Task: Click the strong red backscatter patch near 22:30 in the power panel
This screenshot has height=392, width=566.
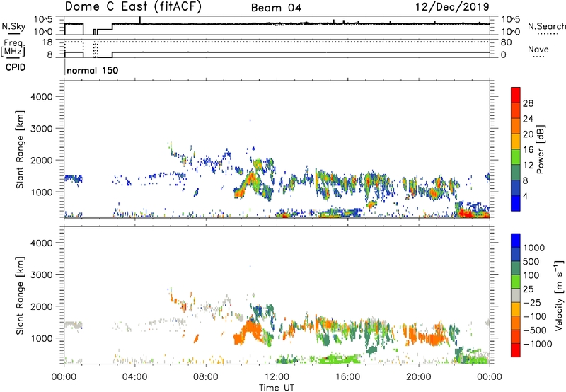Action: (x=466, y=214)
